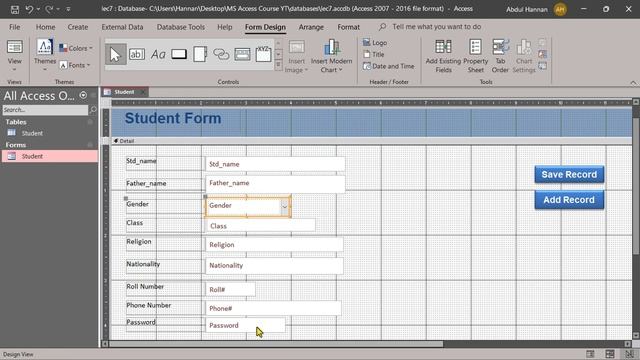Open the View dropdown arrow
Viewport: 640px width, 360px height.
[x=15, y=70]
